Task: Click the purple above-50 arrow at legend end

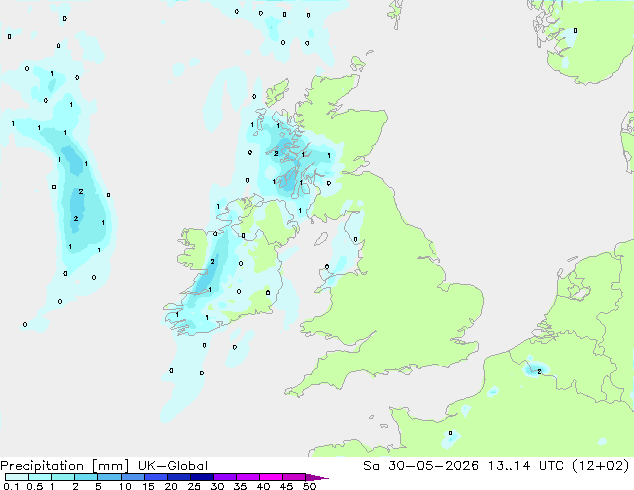Action: click(x=317, y=477)
